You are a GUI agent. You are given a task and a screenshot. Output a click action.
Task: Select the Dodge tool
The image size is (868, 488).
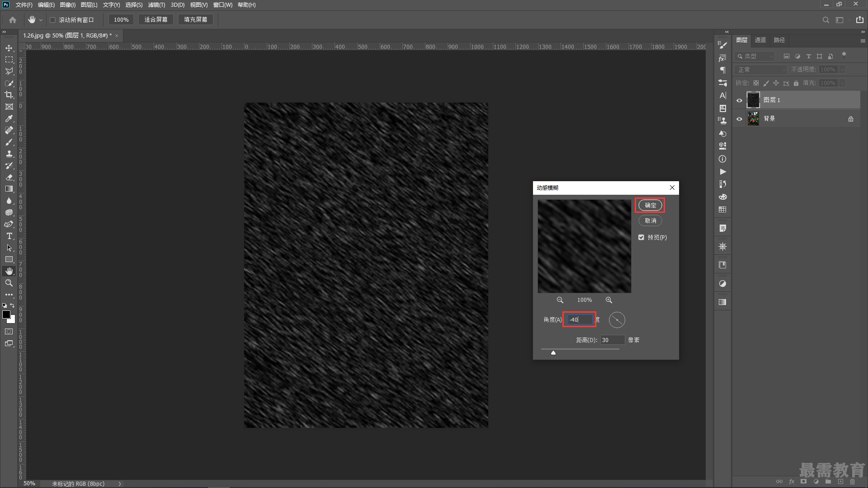[9, 212]
